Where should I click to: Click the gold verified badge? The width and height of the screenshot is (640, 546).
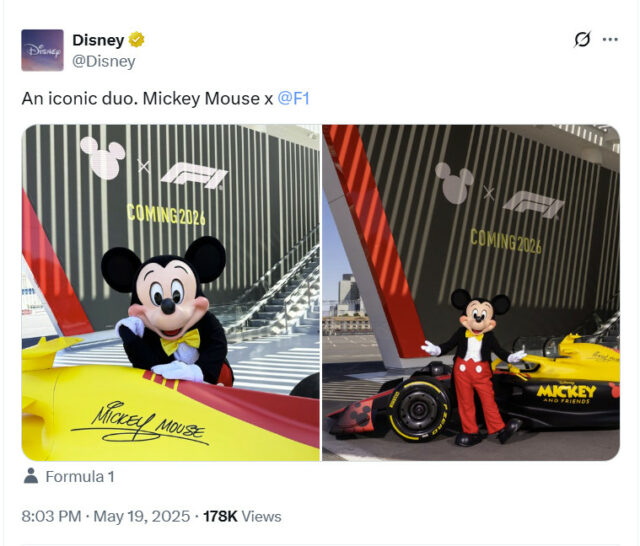point(136,40)
